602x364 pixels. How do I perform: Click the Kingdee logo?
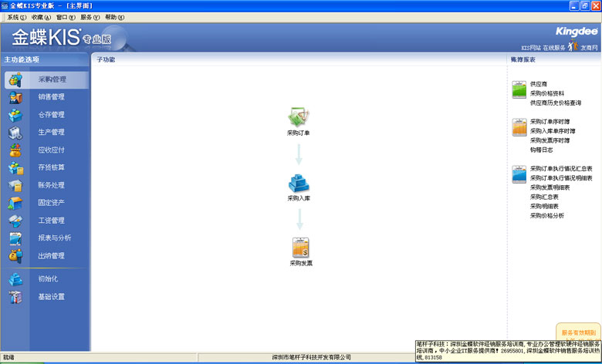[577, 32]
